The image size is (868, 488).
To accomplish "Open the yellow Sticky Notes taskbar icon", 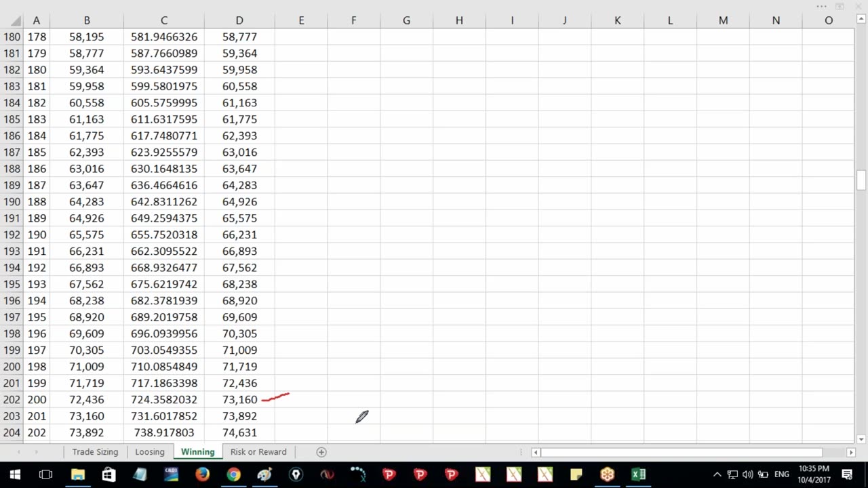I will 576,474.
